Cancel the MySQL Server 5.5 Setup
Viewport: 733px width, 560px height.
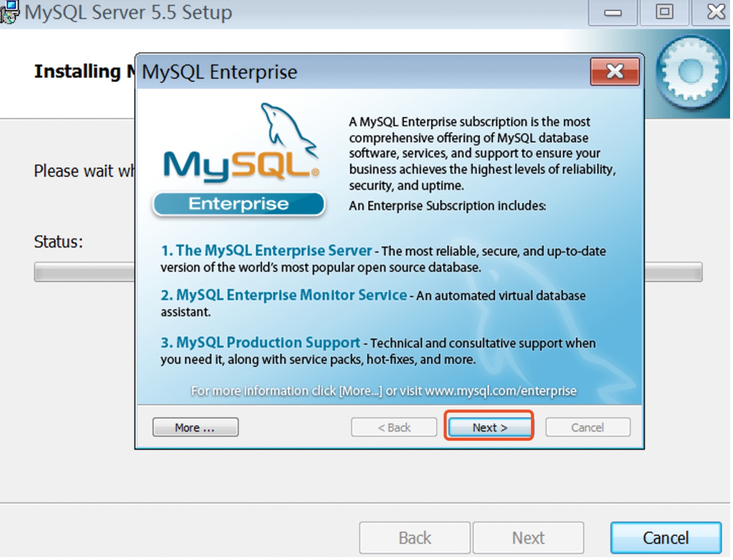666,538
